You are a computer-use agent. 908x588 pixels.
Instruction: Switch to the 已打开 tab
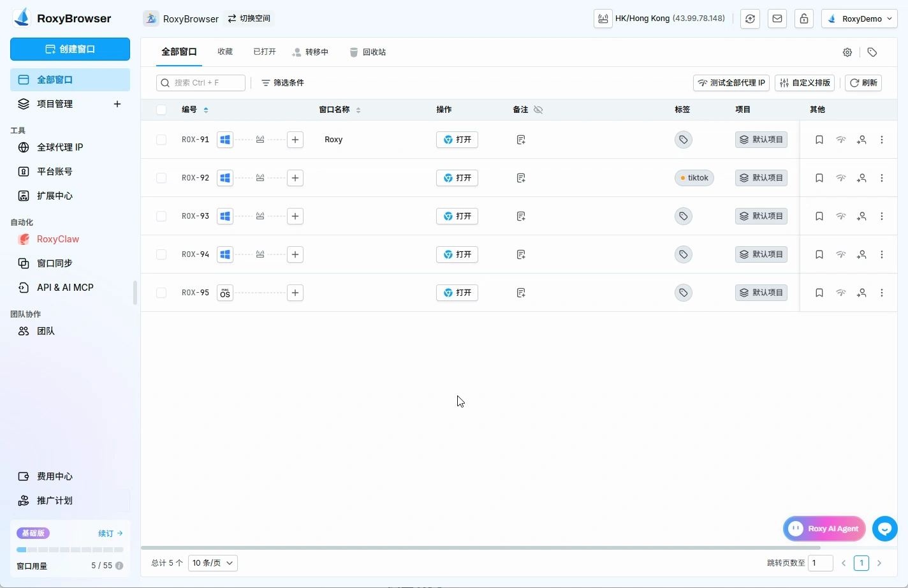265,52
